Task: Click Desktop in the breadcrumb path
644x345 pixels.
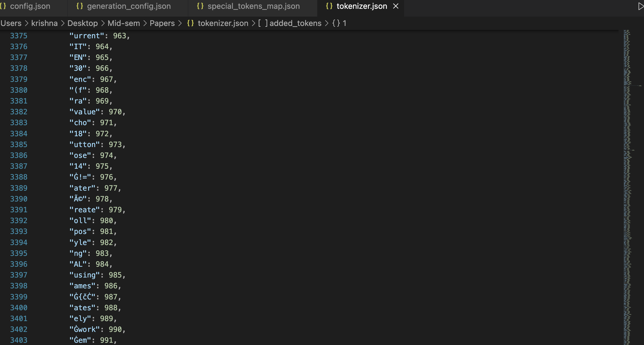Action: point(83,23)
